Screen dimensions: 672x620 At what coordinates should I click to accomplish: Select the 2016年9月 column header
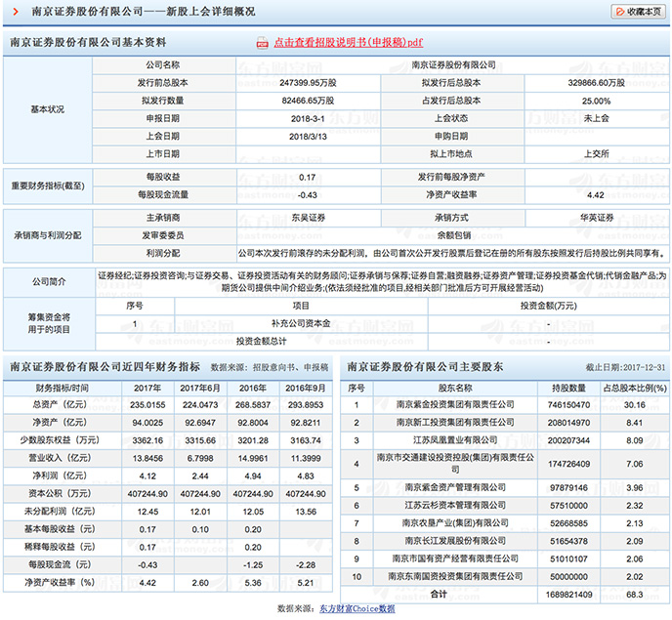point(306,389)
